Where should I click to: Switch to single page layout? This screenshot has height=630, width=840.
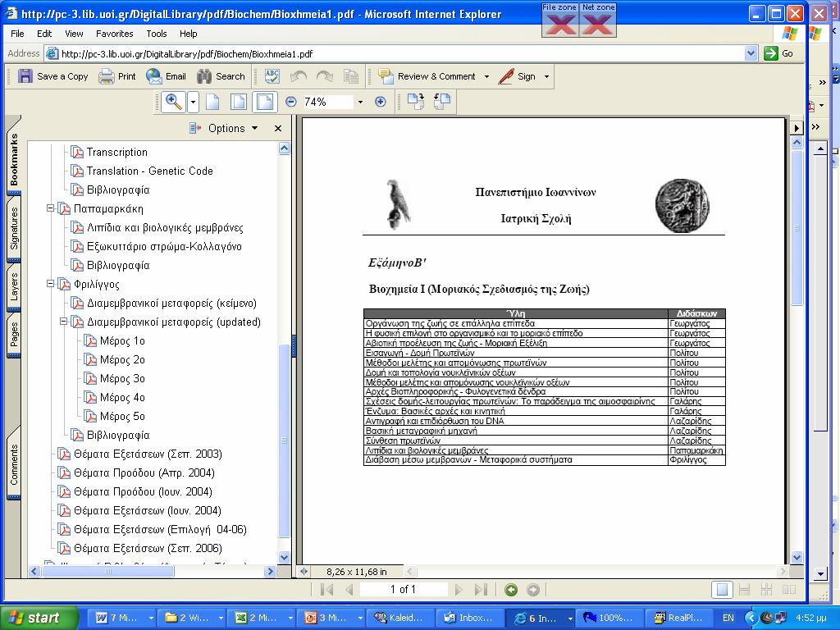[722, 590]
